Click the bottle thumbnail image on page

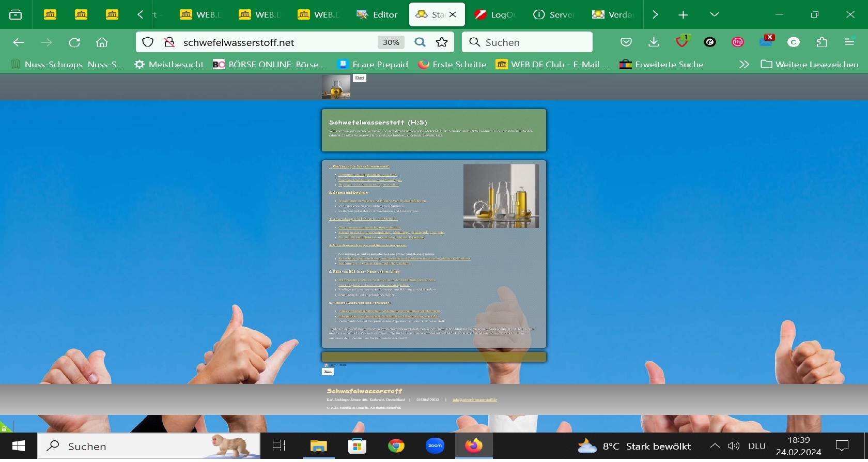coord(336,87)
